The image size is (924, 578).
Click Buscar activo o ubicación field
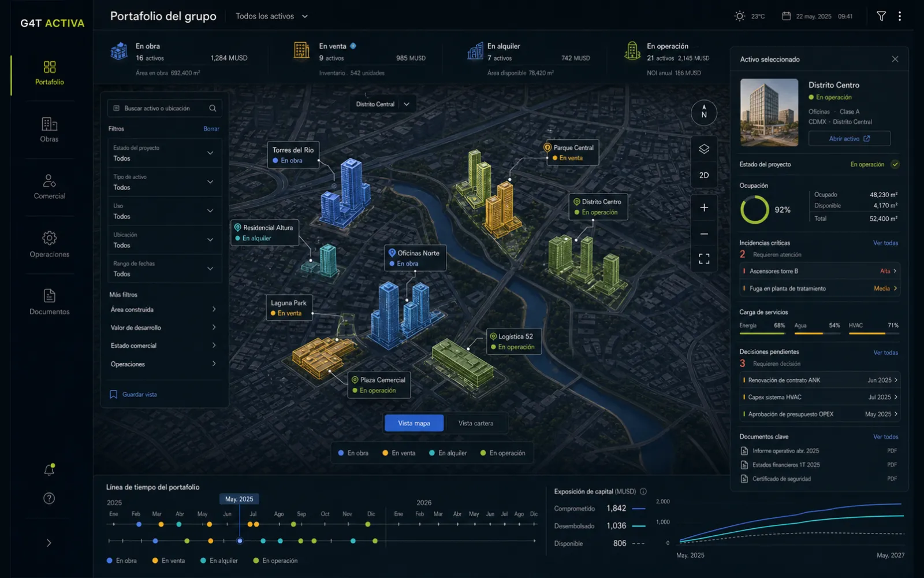point(165,108)
